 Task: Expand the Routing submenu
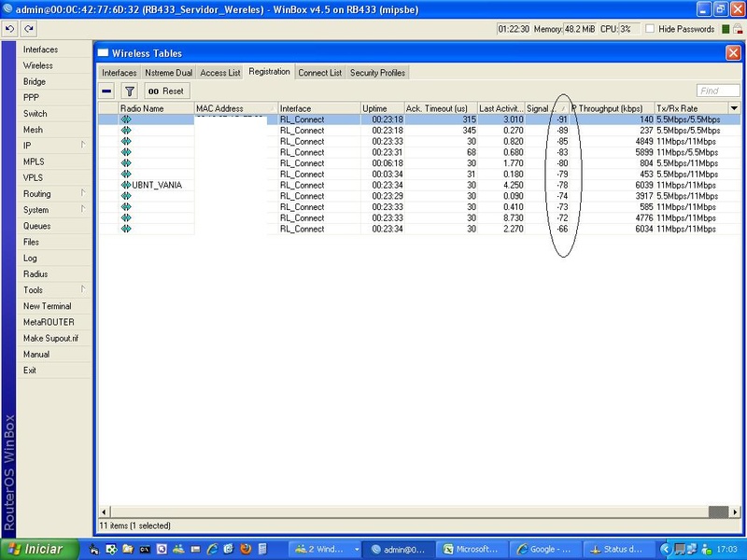pos(83,193)
